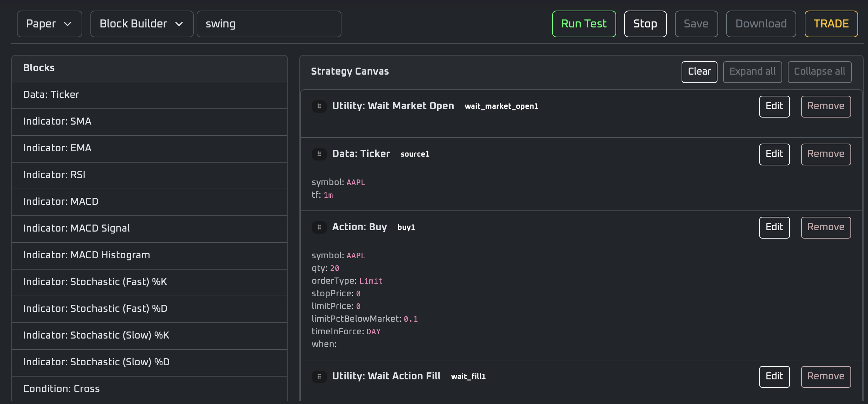The height and width of the screenshot is (404, 868).
Task: Open the Block Builder mode dropdown
Action: pos(141,24)
